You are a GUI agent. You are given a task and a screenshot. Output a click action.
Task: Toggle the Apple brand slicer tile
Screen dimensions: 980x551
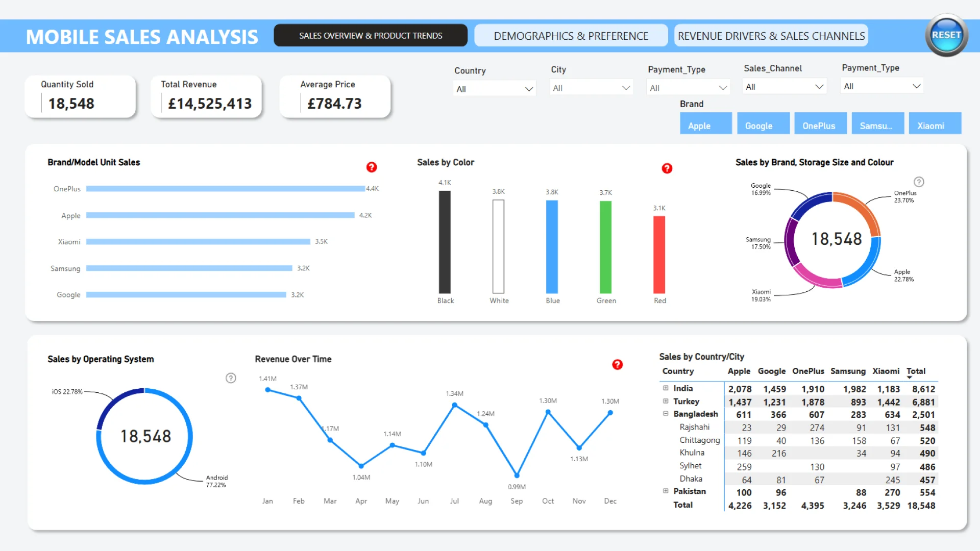click(705, 123)
